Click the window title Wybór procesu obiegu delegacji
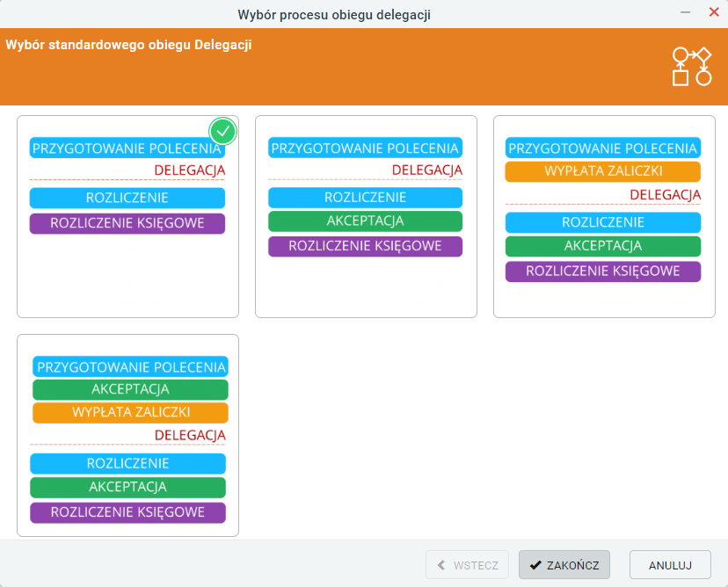 (x=334, y=15)
